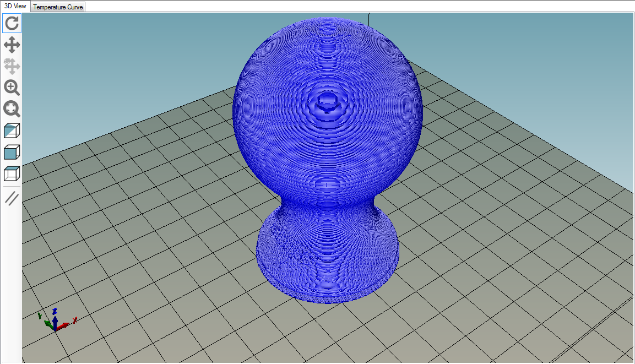Open the 3D View tab
This screenshot has width=635, height=364.
pyautogui.click(x=15, y=6)
